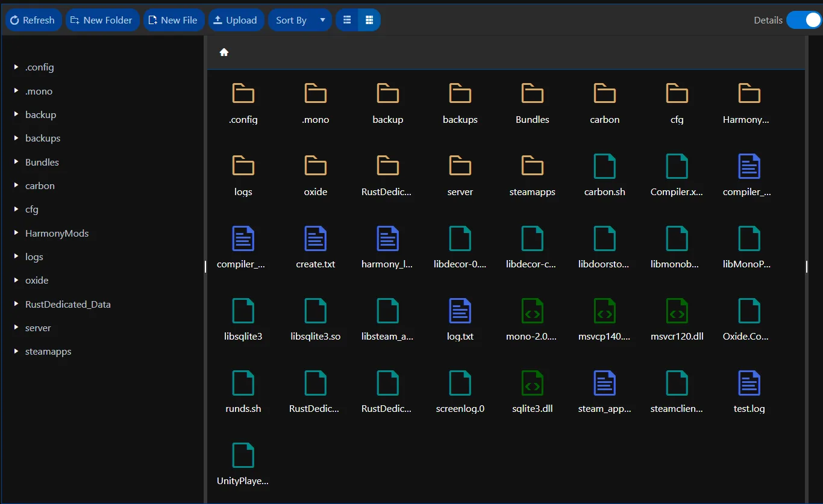Expand the Bundles tree node
The image size is (823, 504).
(16, 162)
